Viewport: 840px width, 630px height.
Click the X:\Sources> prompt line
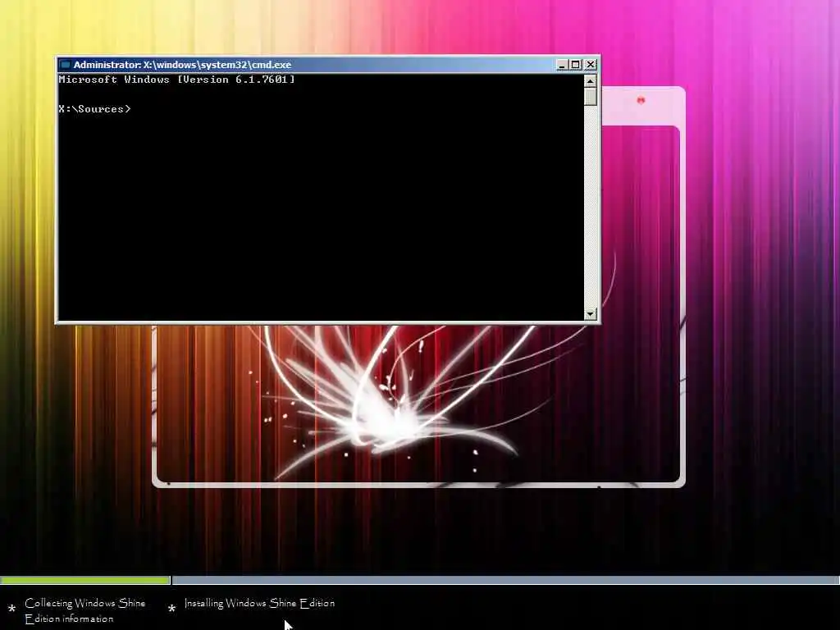point(94,109)
